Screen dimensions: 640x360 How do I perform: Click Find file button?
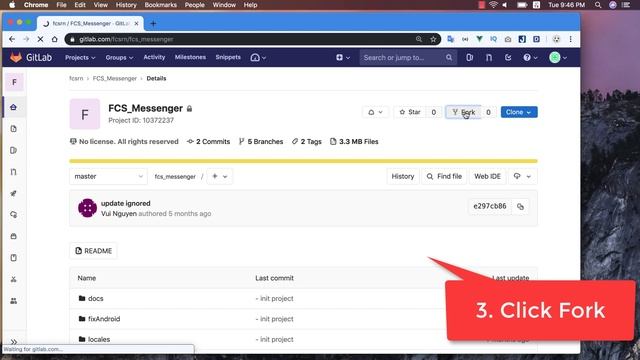[x=444, y=176]
